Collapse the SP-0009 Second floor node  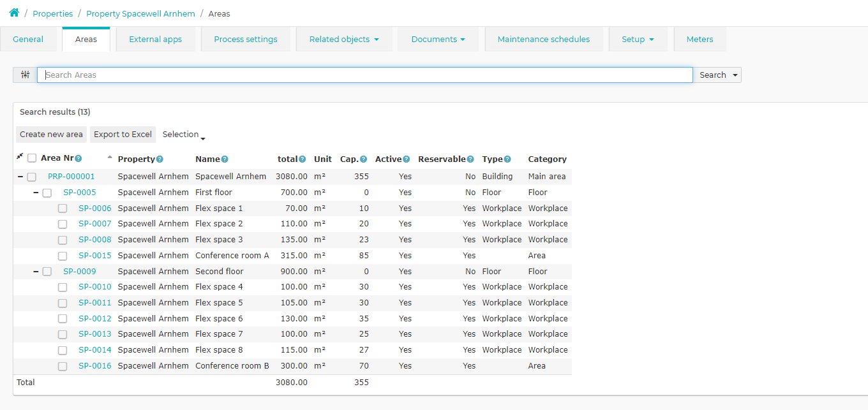pos(36,272)
